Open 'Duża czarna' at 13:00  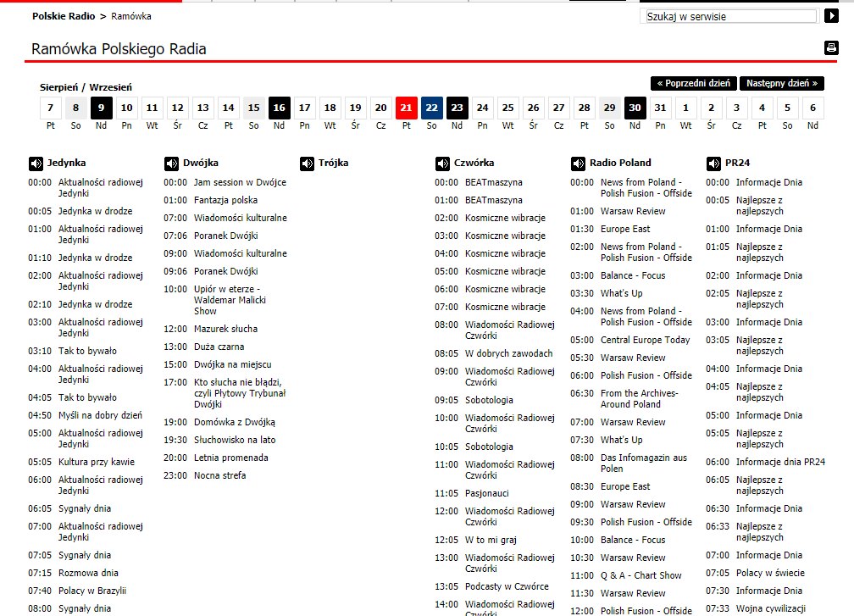219,347
